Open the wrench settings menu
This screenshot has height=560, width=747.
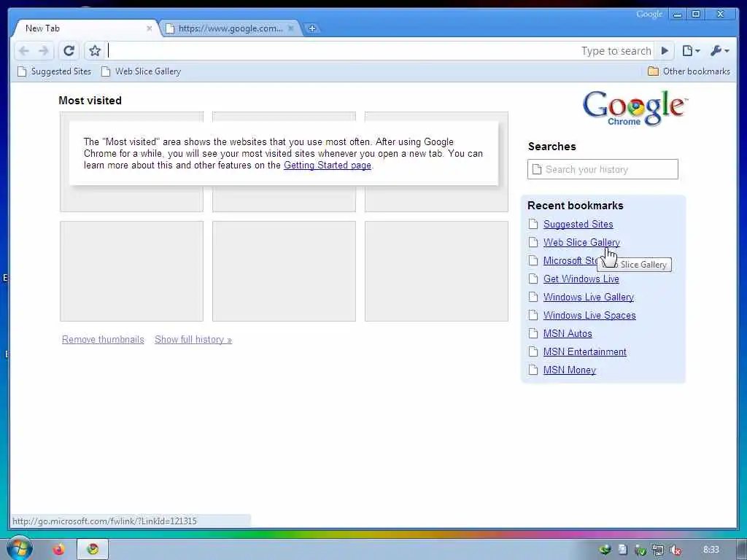719,50
